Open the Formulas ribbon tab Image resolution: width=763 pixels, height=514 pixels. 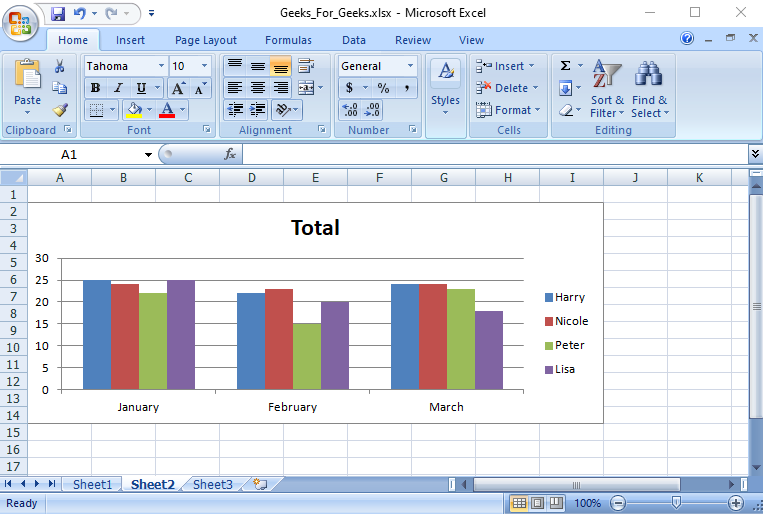288,40
